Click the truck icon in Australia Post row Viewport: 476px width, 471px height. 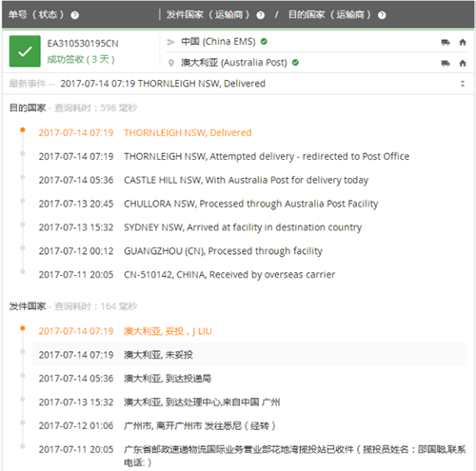click(x=446, y=63)
